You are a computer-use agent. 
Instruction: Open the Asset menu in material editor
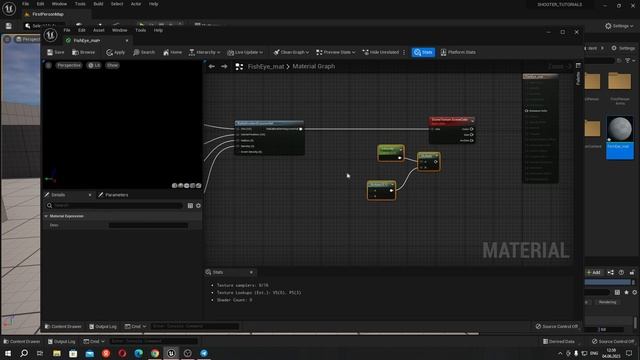click(99, 30)
